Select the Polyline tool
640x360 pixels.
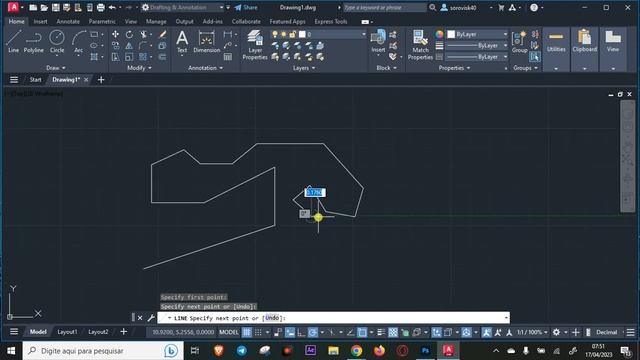point(33,41)
